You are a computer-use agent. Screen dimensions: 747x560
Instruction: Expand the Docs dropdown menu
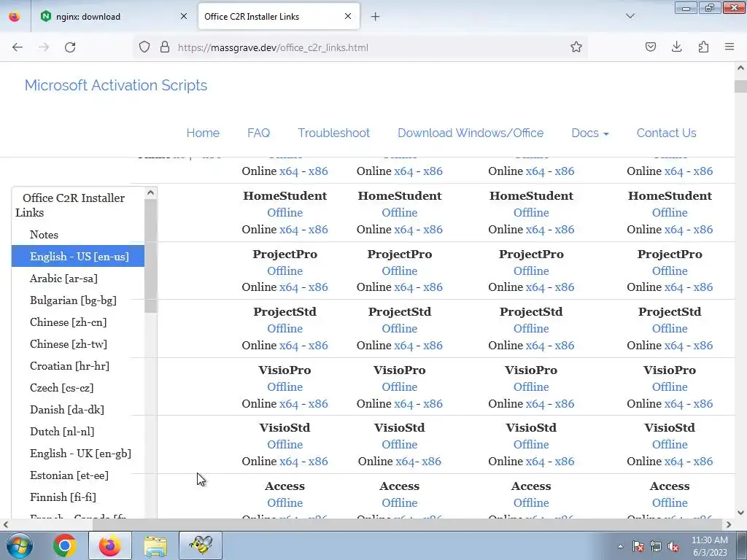pos(589,133)
